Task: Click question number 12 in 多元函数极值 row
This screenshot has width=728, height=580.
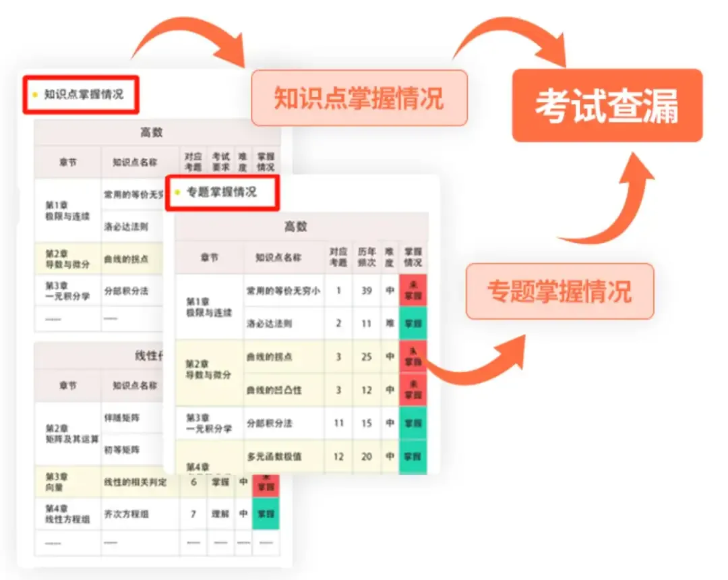Action: pyautogui.click(x=339, y=457)
